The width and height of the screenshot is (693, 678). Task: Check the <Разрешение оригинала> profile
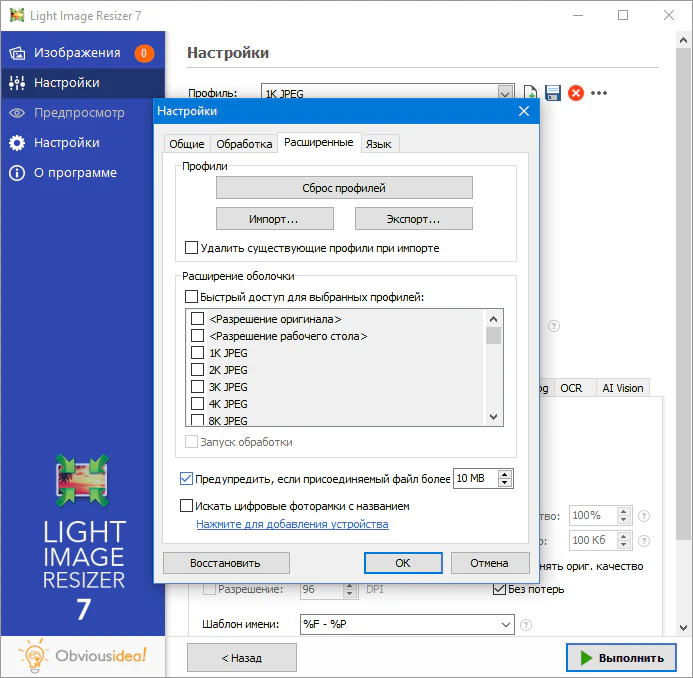[x=197, y=318]
